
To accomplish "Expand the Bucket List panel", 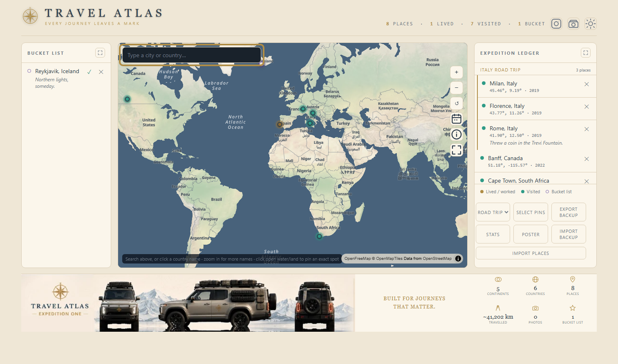I will pos(100,53).
